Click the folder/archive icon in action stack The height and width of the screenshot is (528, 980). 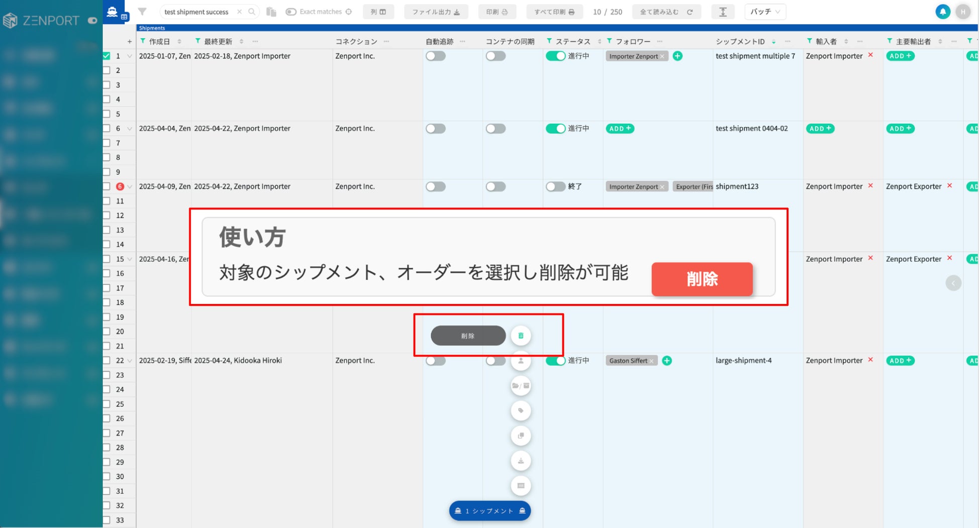pos(521,386)
